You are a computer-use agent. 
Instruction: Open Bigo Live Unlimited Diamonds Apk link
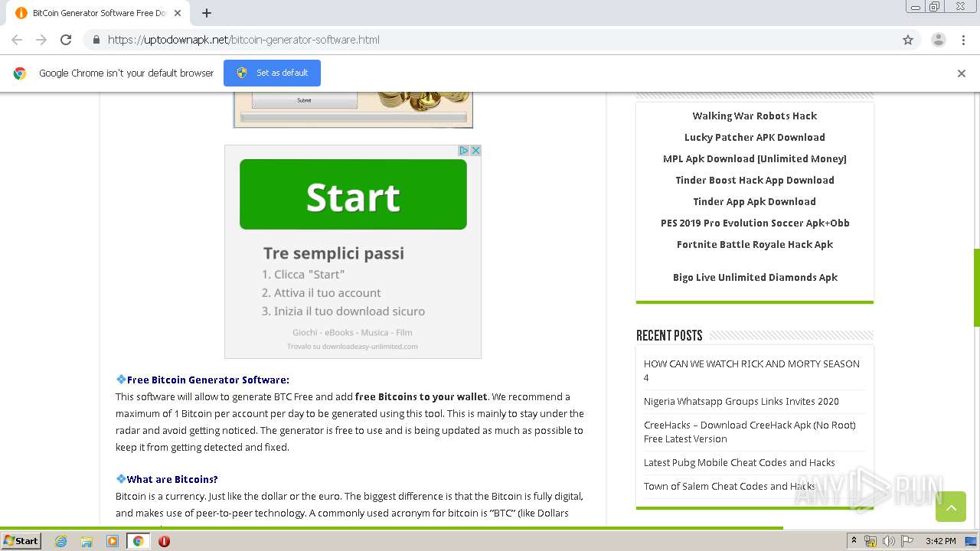click(755, 277)
